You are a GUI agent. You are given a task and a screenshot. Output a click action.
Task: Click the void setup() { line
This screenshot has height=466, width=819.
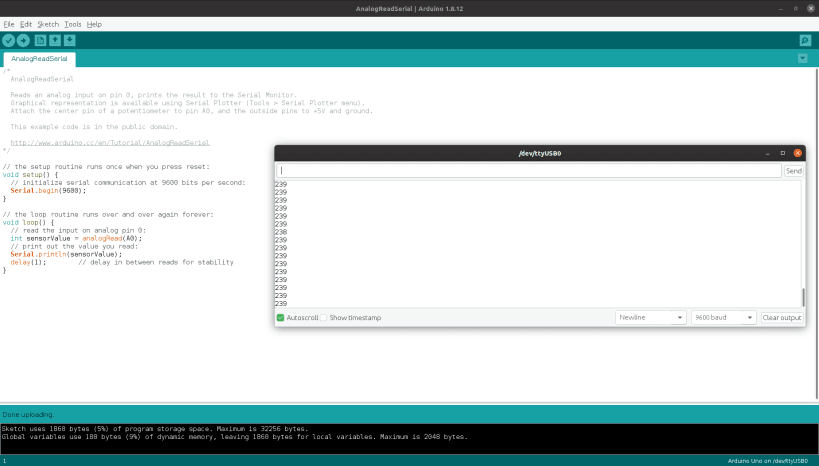pos(30,174)
